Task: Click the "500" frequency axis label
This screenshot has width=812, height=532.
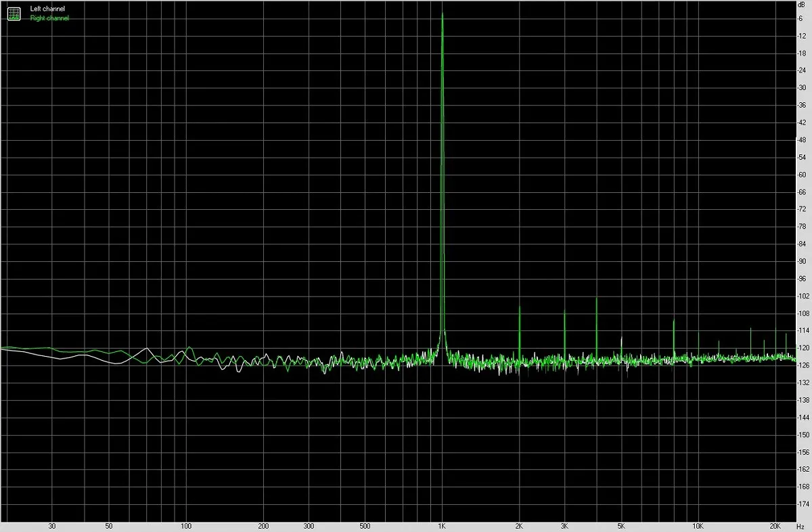Action: point(365,525)
